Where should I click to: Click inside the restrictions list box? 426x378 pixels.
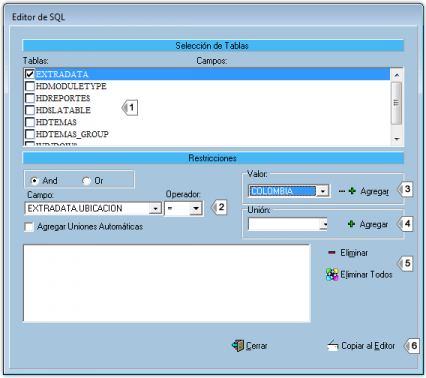point(167,283)
